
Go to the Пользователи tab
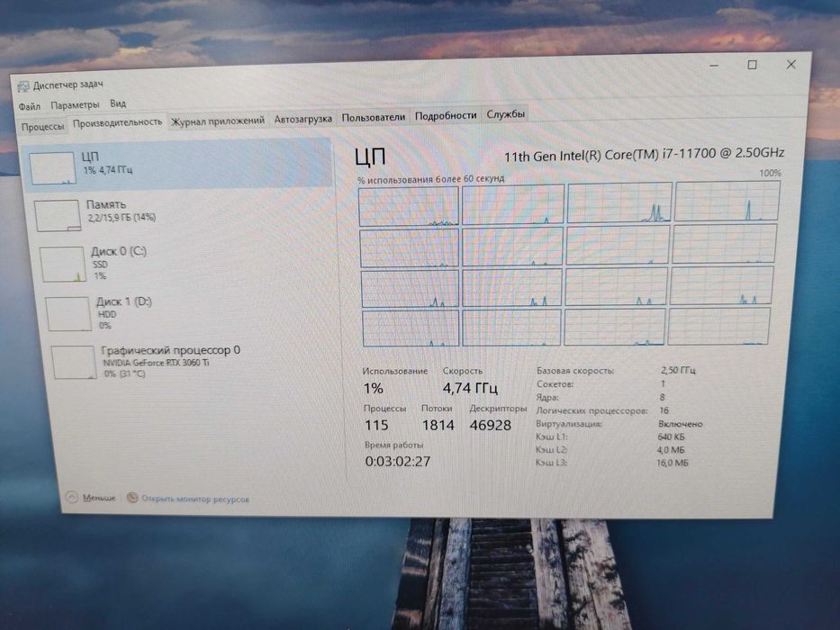pyautogui.click(x=374, y=117)
